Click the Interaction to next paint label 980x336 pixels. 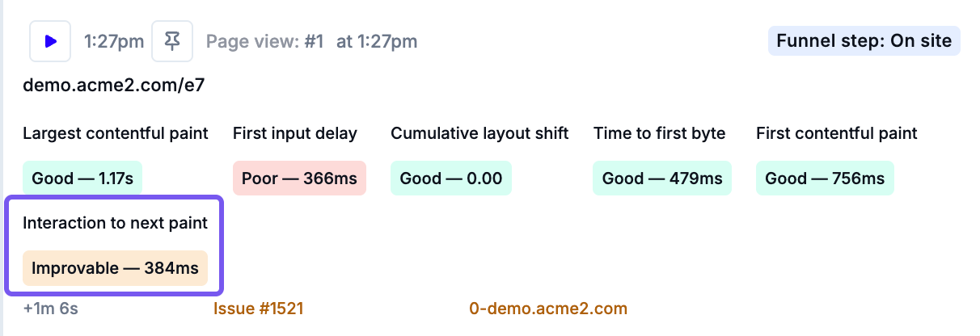point(116,223)
